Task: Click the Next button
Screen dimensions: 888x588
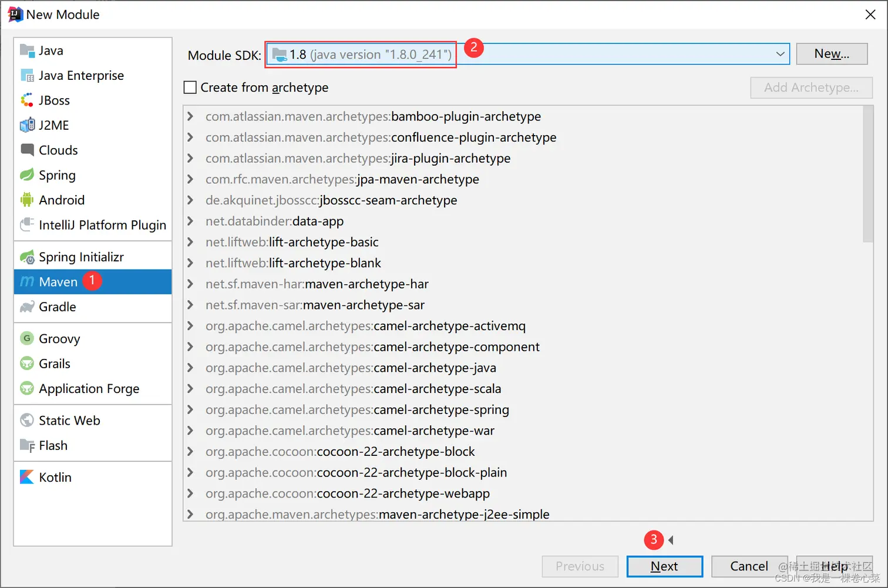Action: (x=664, y=566)
